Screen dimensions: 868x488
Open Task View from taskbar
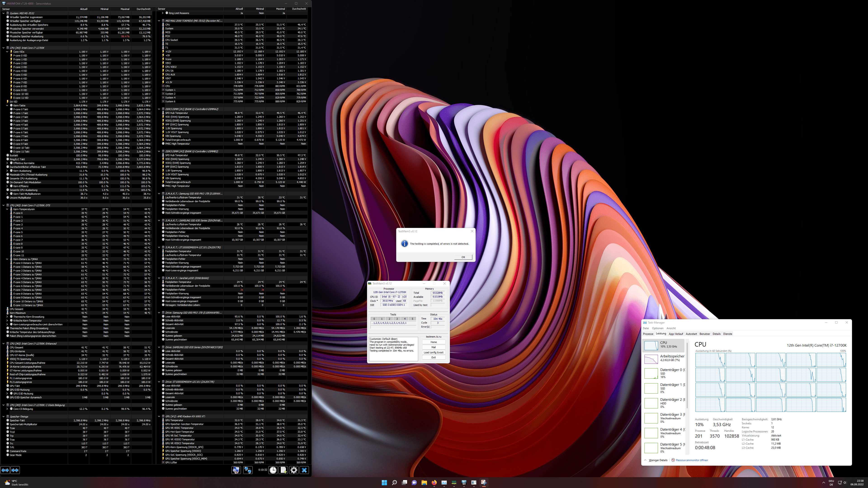click(x=404, y=483)
